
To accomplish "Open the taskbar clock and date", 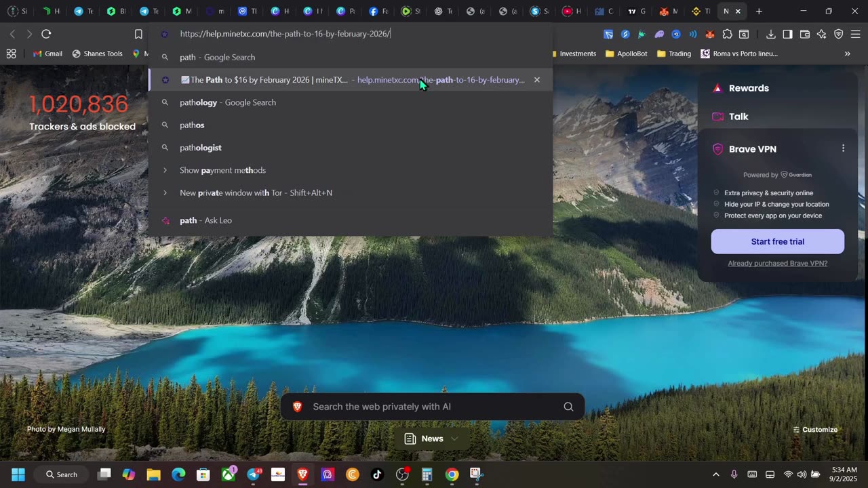I will tap(843, 474).
